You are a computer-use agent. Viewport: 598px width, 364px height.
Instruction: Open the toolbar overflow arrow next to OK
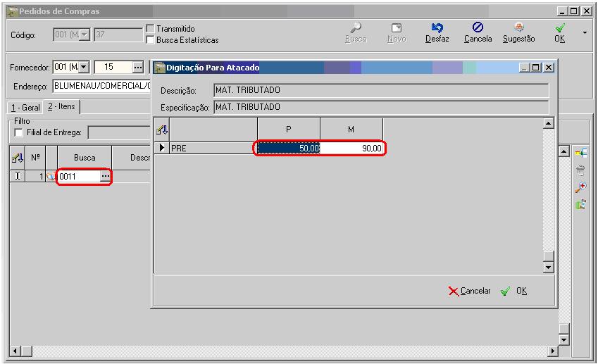tap(584, 32)
